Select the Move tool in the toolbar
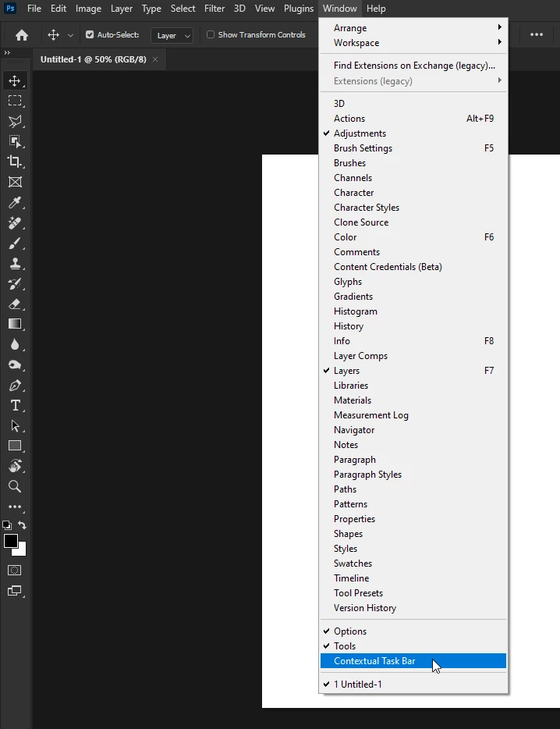 pos(15,80)
